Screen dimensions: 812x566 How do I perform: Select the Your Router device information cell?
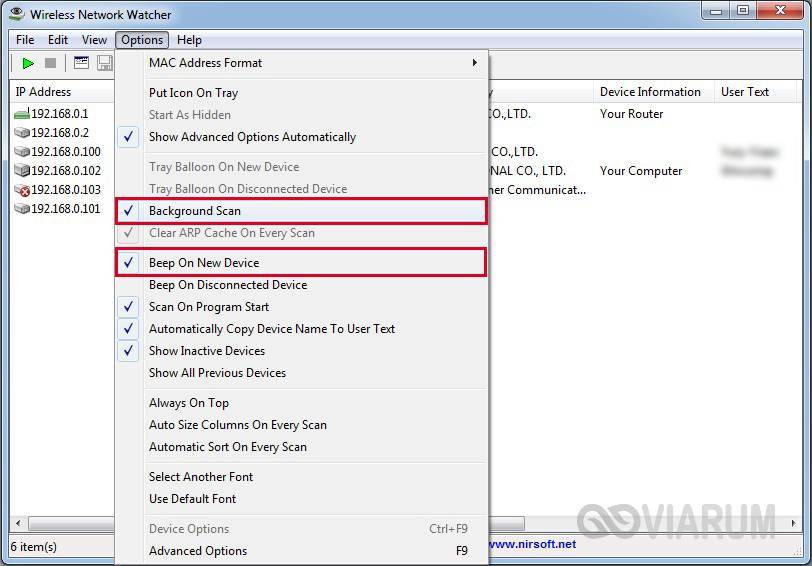point(631,114)
